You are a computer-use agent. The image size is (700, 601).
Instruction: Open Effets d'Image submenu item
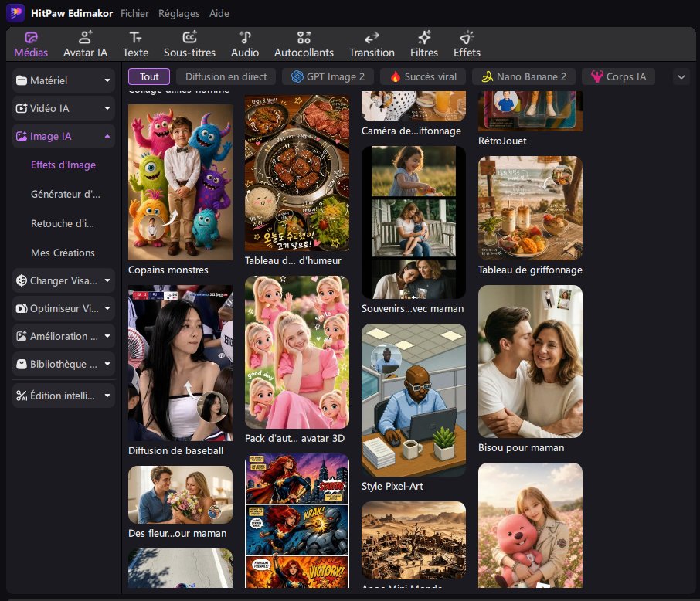tap(63, 165)
